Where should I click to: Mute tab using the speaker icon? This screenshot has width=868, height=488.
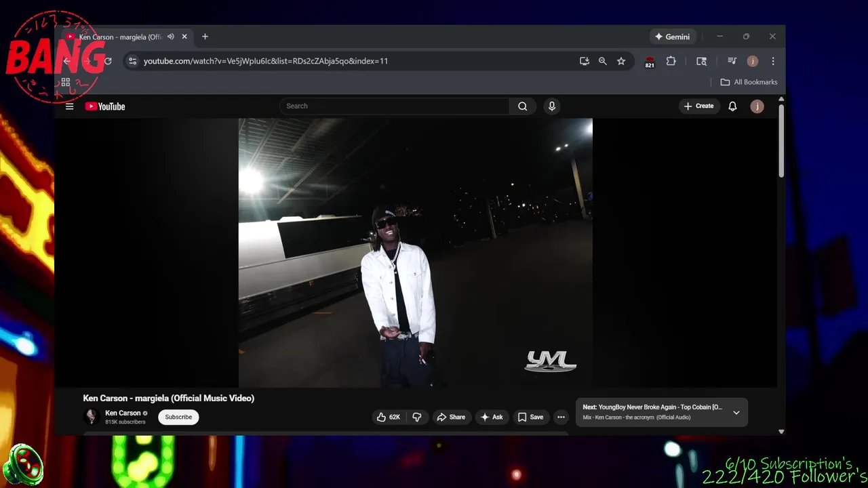tap(171, 37)
